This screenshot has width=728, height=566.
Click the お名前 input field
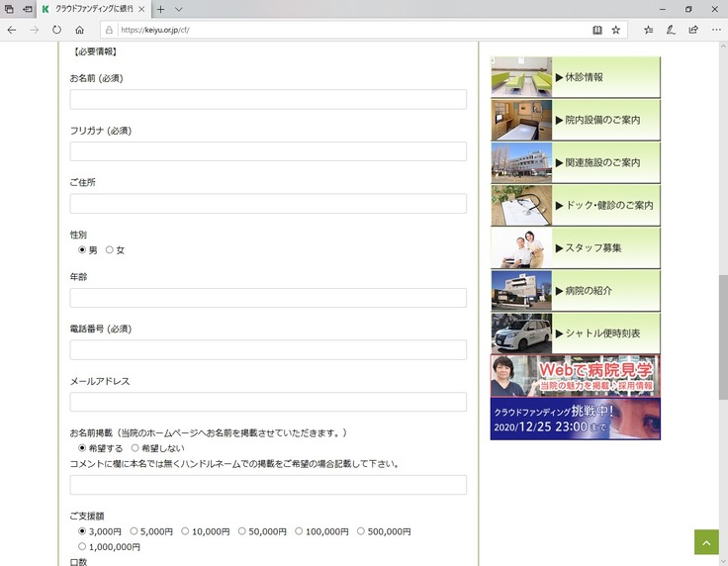268,100
